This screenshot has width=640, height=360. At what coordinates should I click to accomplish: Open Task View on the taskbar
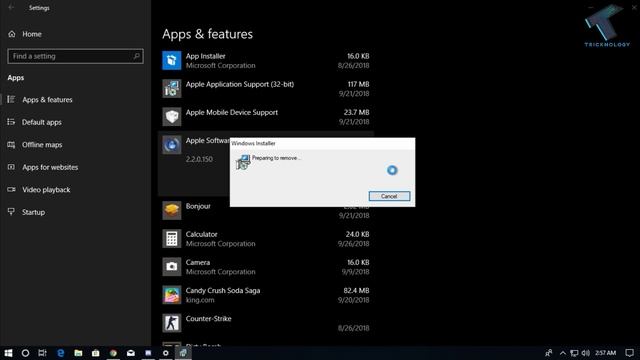pyautogui.click(x=42, y=353)
